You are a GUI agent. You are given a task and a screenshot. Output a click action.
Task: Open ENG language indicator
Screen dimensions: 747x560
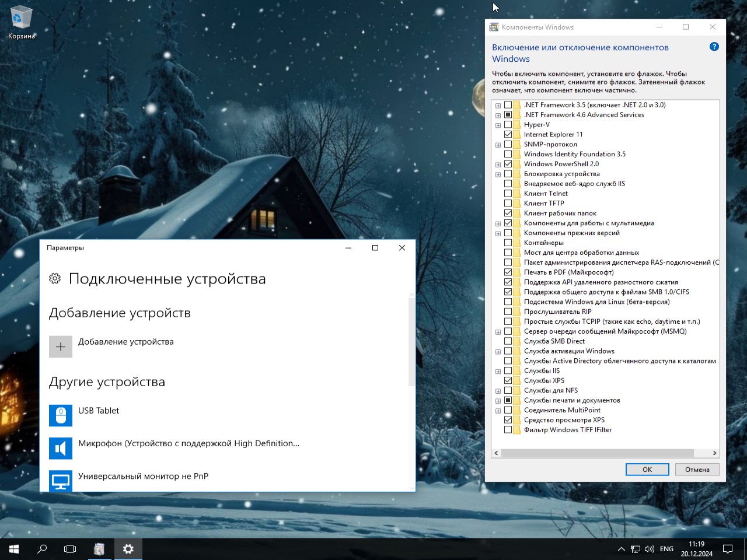click(x=666, y=549)
